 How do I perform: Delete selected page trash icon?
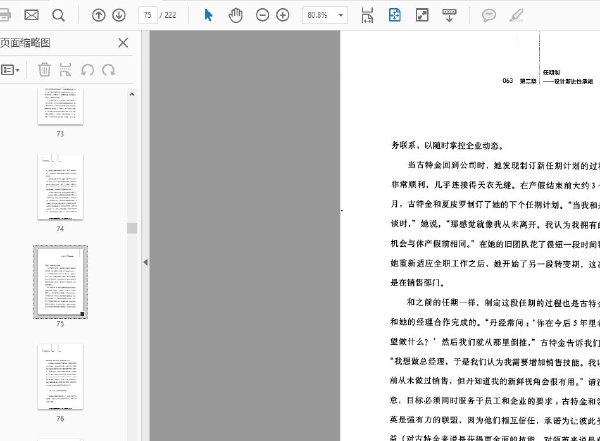pyautogui.click(x=44, y=70)
